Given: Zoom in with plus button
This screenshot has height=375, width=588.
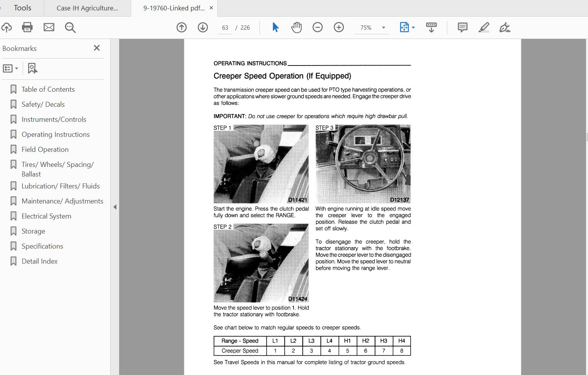Looking at the screenshot, I should pyautogui.click(x=339, y=27).
